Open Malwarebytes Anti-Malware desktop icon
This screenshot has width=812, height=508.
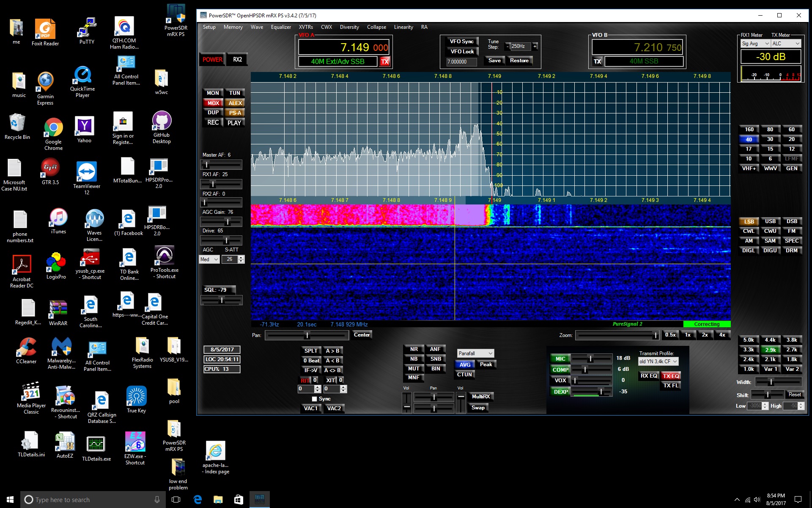(62, 353)
